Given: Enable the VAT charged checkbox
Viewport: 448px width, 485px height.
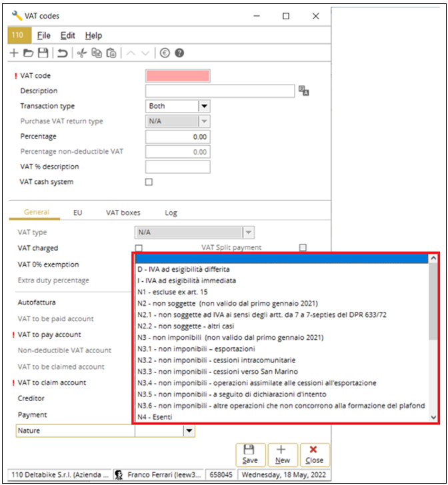Looking at the screenshot, I should click(x=139, y=248).
